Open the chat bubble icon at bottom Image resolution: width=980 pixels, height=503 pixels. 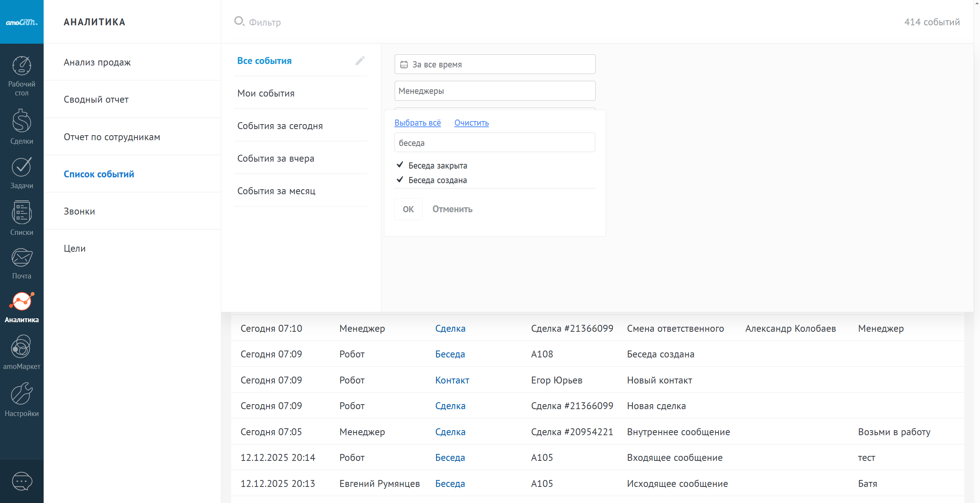click(x=22, y=481)
